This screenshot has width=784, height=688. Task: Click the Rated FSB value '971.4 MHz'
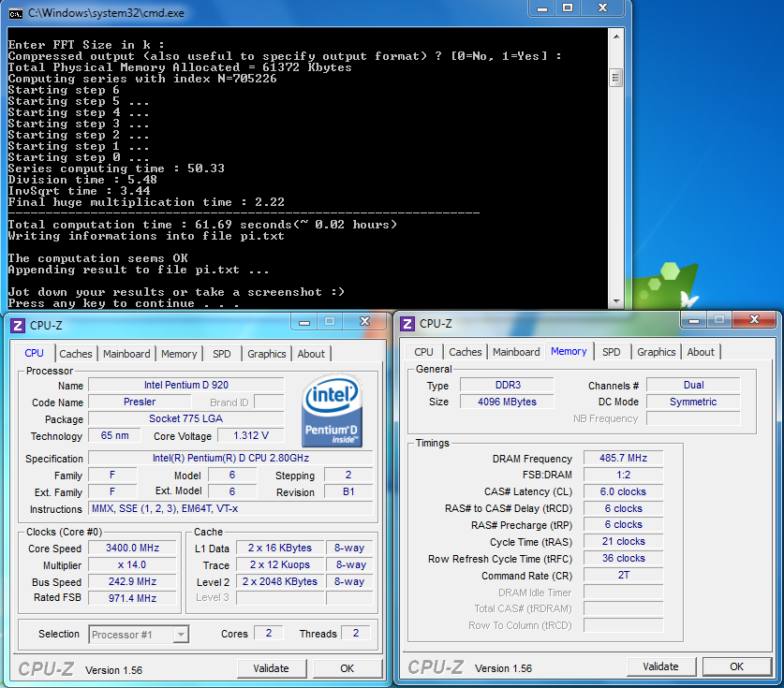[x=132, y=598]
